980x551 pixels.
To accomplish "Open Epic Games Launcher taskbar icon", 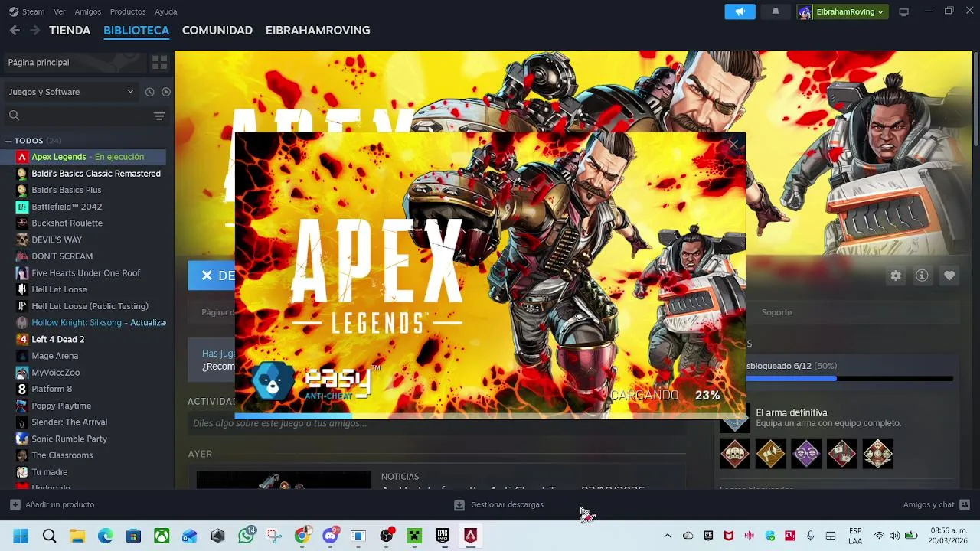I will pos(443,536).
